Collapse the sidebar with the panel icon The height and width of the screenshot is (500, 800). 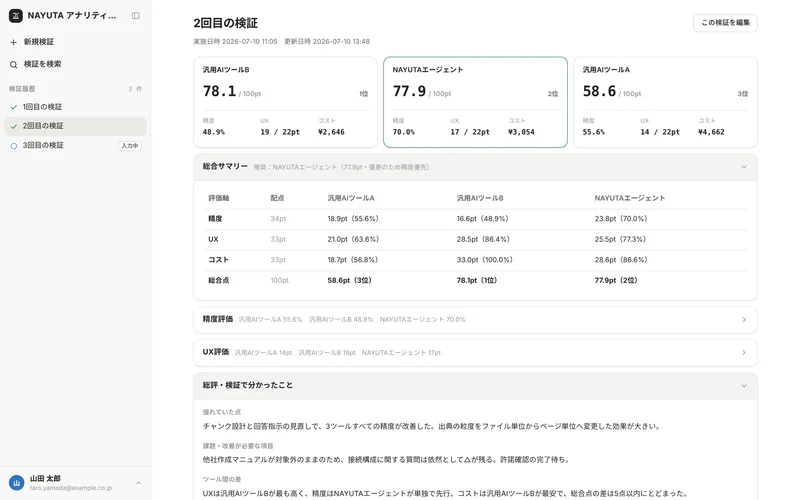[x=135, y=16]
